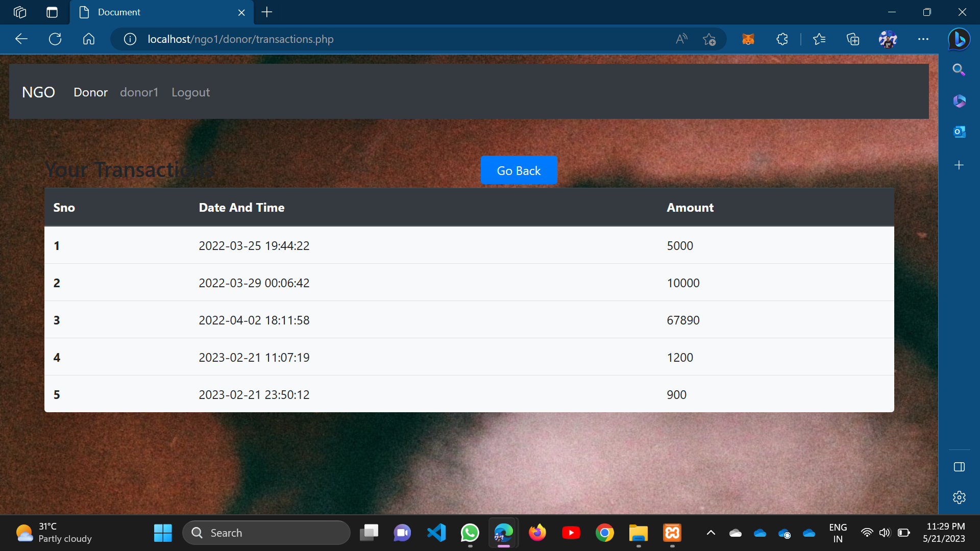Open the volume control from the tray
980x551 pixels.
[886, 532]
